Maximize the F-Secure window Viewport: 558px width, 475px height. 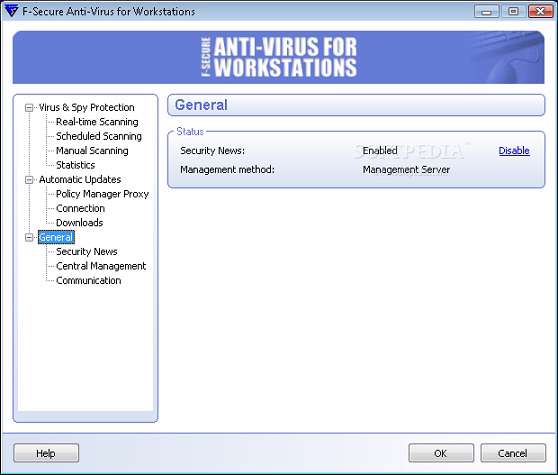513,11
